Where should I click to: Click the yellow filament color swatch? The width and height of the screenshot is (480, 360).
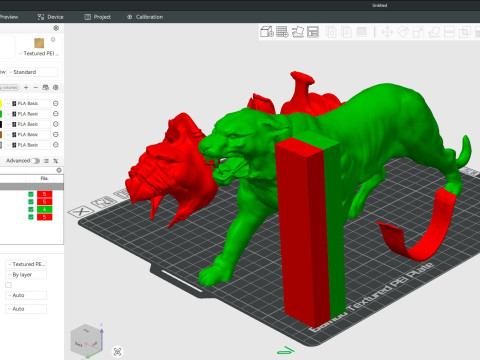(x=1, y=103)
